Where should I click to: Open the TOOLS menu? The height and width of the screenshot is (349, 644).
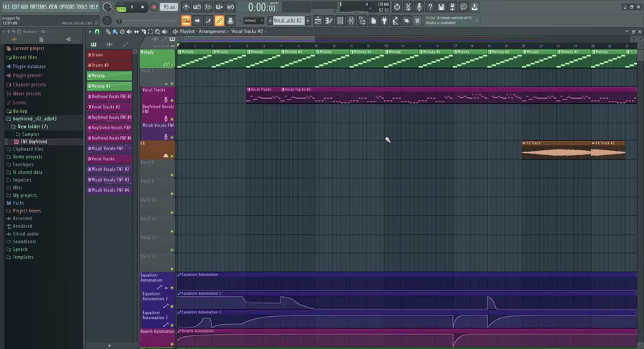82,7
